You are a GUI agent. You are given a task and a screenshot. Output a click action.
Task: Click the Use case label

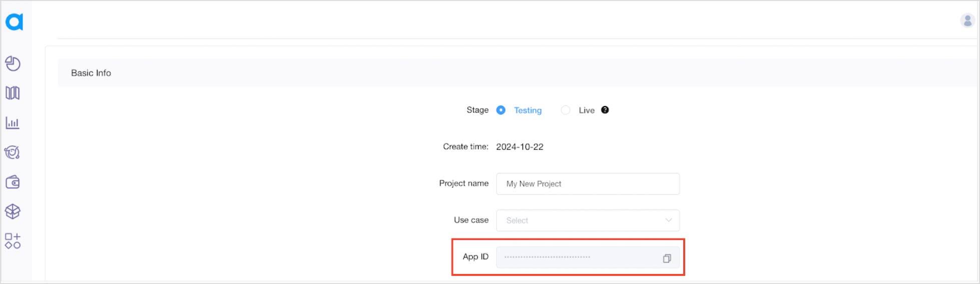[x=471, y=220]
